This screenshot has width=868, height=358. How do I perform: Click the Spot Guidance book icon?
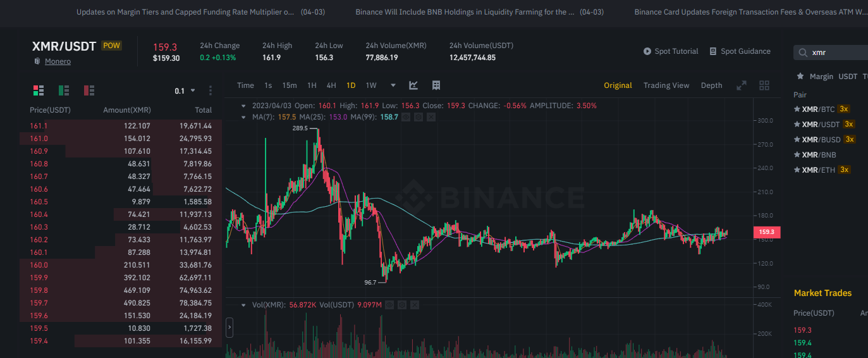click(x=713, y=51)
